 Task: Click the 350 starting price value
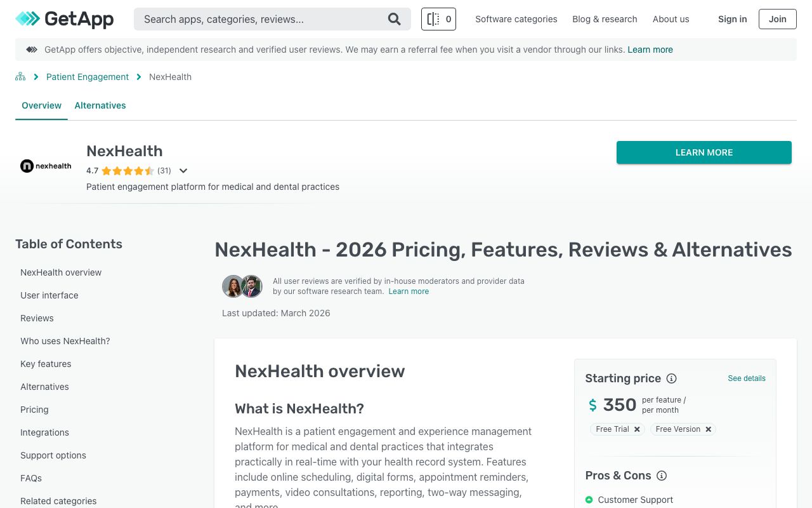pos(620,405)
